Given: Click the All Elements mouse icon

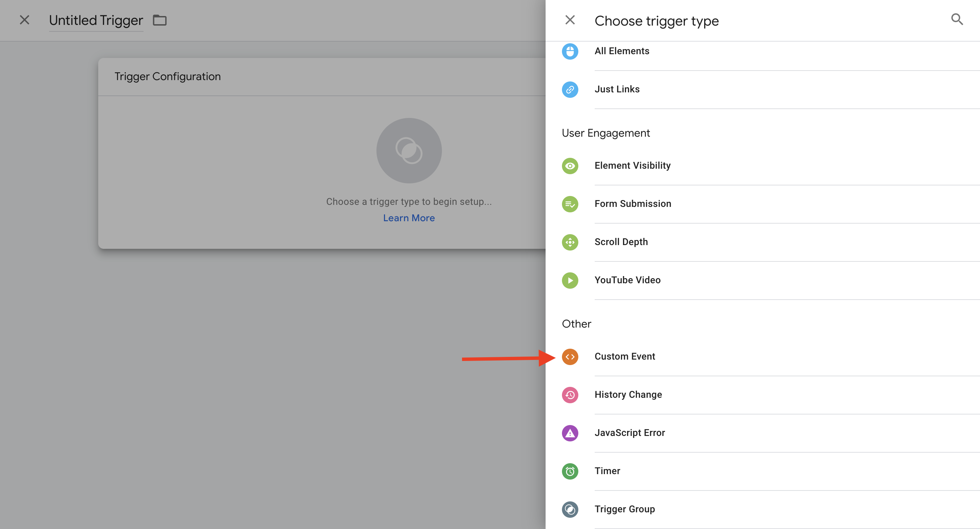Looking at the screenshot, I should click(569, 51).
